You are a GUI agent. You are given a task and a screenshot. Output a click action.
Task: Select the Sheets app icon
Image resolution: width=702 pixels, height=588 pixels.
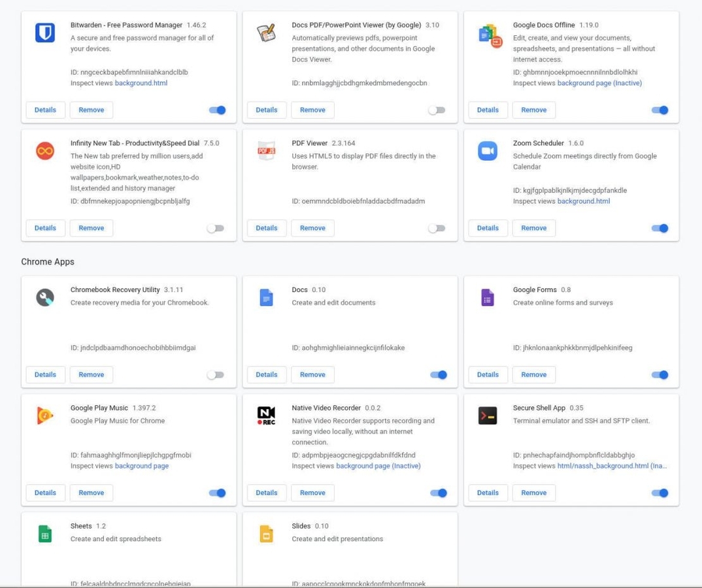pyautogui.click(x=44, y=533)
